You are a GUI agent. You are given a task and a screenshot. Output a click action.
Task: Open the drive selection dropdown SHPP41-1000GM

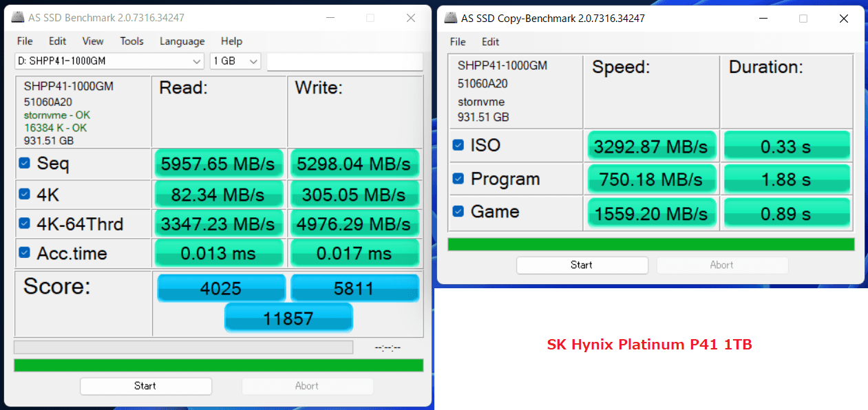click(109, 61)
